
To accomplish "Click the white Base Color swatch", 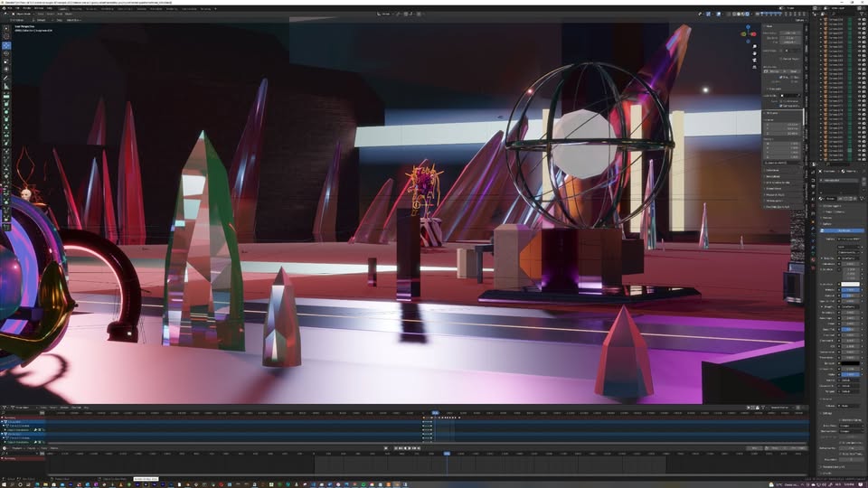I will pyautogui.click(x=850, y=284).
